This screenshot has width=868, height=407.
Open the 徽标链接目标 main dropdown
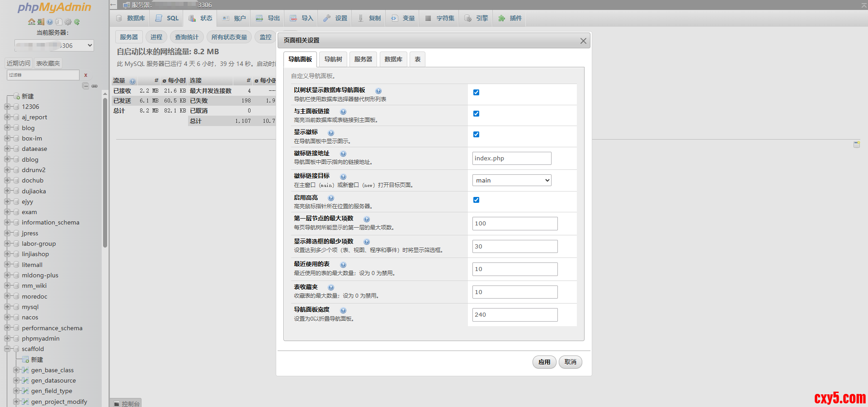(512, 180)
